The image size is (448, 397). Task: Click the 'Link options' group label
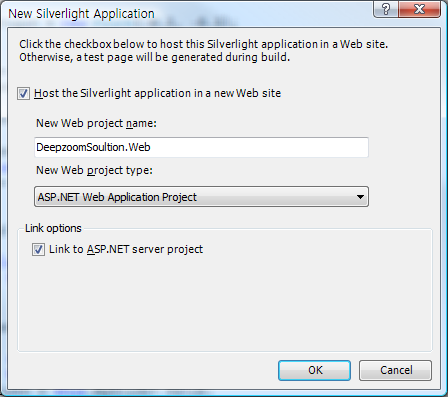tap(53, 228)
